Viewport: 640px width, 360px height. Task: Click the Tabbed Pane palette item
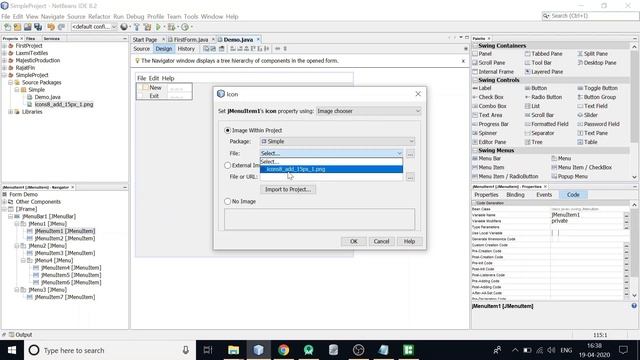pyautogui.click(x=547, y=54)
